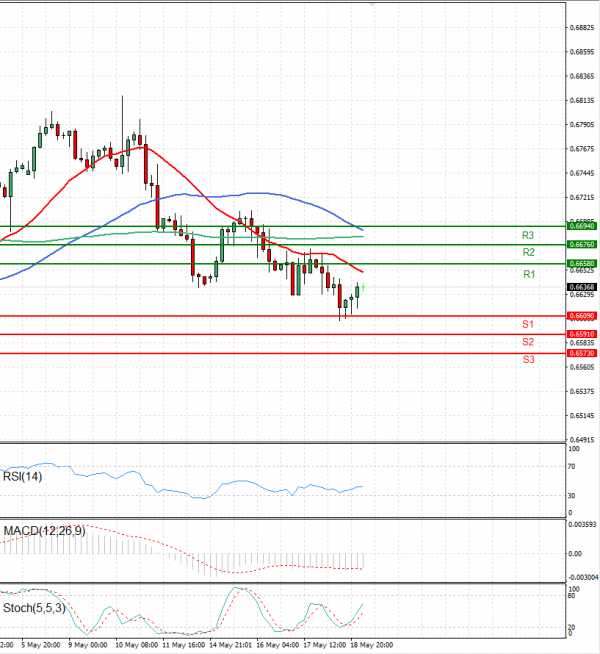The image size is (600, 654).
Task: Click the R3 resistance level label
Action: (x=528, y=235)
